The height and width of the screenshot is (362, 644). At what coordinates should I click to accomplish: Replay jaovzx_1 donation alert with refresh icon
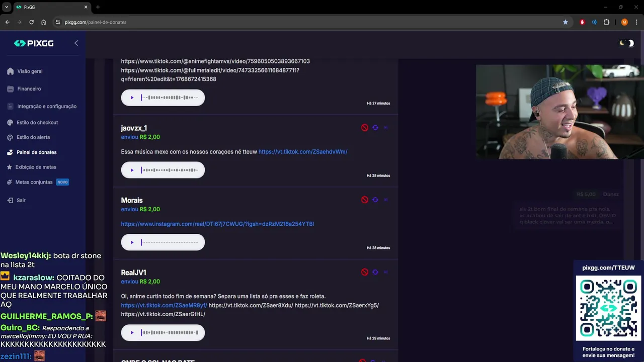tap(375, 128)
